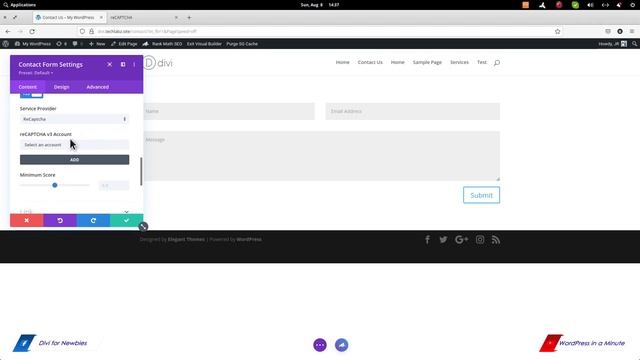Toggle the spam protection YES switch
This screenshot has width=640, height=360.
(x=31, y=95)
